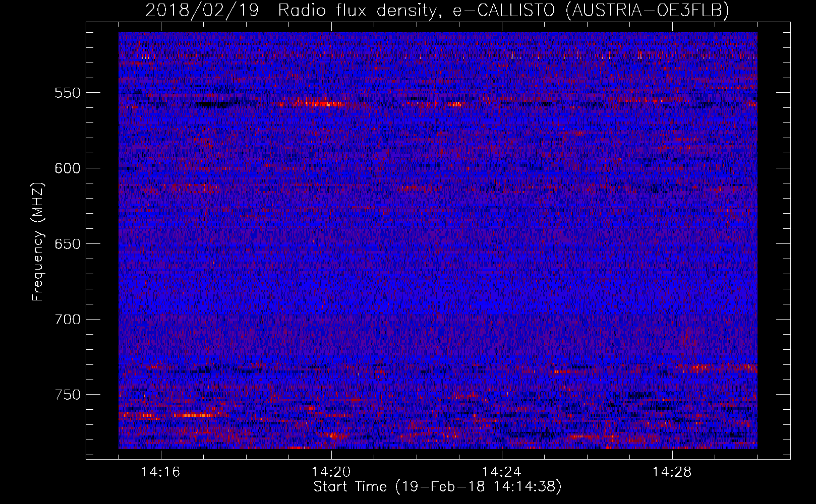Click the 700 frequency tick label

point(67,320)
